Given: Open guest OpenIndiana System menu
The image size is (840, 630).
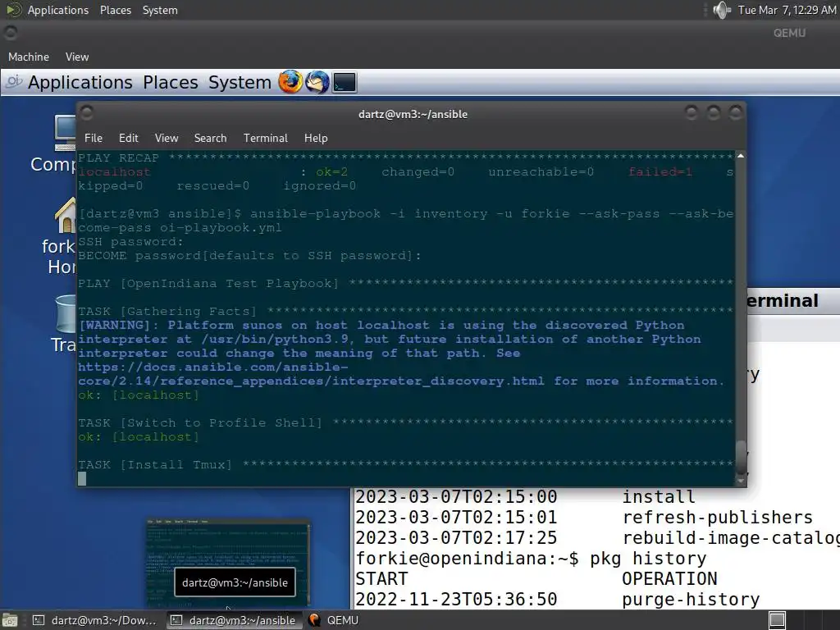Looking at the screenshot, I should (x=240, y=83).
